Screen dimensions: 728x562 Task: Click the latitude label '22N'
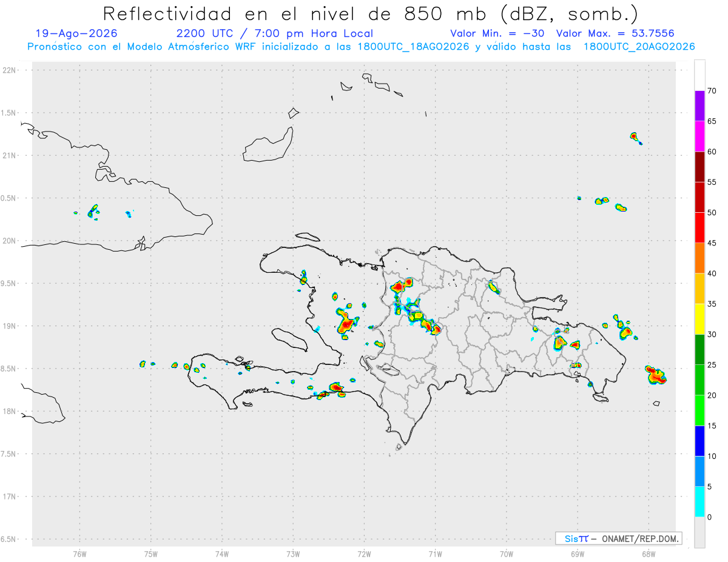pyautogui.click(x=10, y=70)
